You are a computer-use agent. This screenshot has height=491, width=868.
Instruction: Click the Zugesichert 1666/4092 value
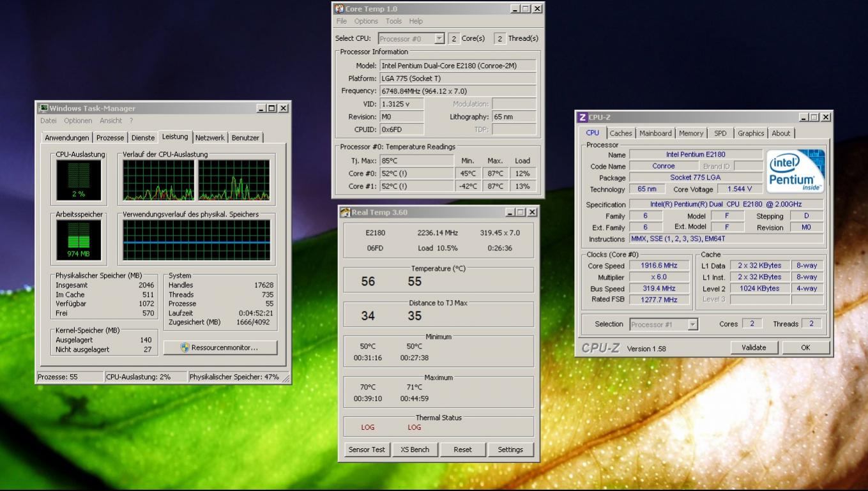point(256,322)
